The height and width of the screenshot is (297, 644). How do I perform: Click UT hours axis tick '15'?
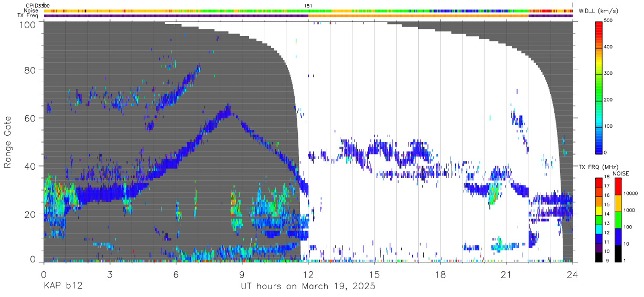[x=374, y=274]
